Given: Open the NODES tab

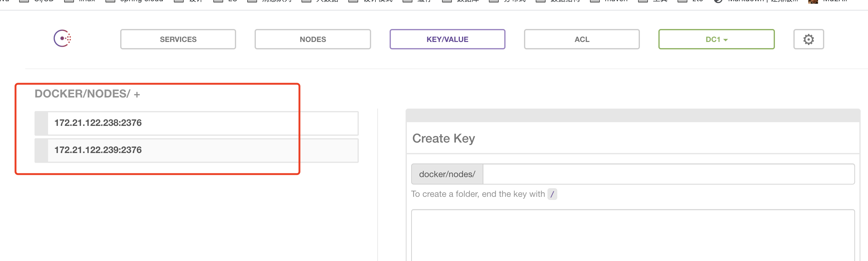Looking at the screenshot, I should pos(312,39).
